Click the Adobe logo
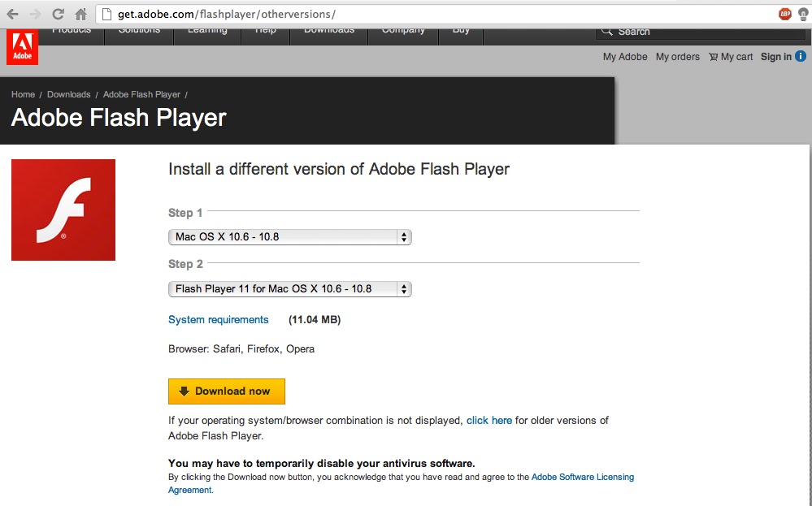The image size is (812, 506). 22,47
